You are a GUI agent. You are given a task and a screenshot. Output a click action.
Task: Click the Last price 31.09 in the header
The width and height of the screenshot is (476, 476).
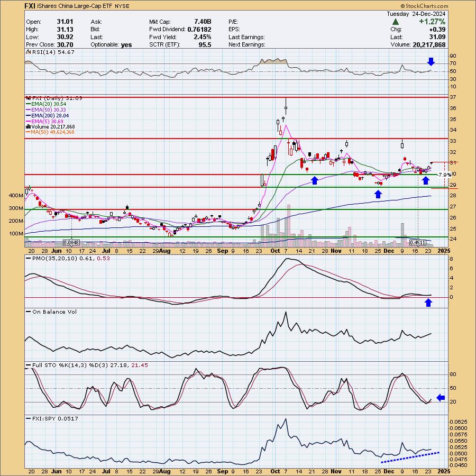click(x=437, y=36)
